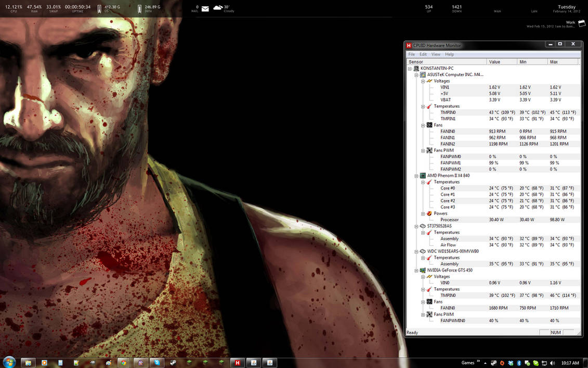Show hidden tray icons arrow
The height and width of the screenshot is (368, 588).
click(485, 363)
